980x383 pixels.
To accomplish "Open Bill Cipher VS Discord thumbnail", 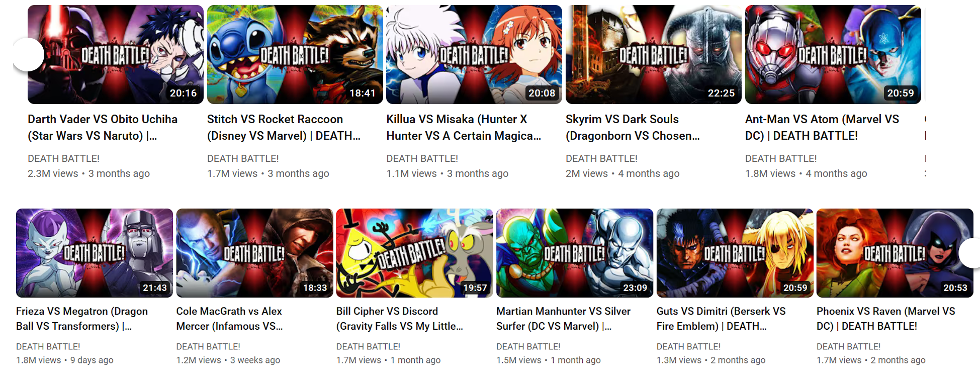I will [414, 253].
